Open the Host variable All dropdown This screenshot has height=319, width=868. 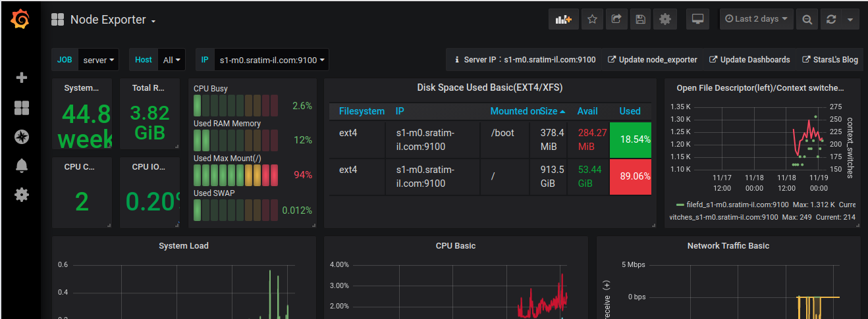[171, 60]
